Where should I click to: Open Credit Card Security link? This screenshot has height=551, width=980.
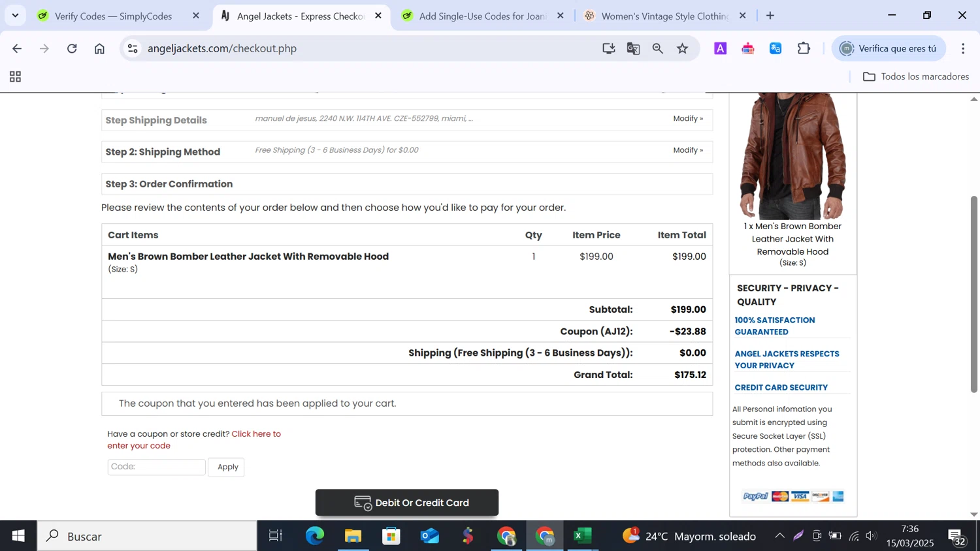pyautogui.click(x=781, y=388)
